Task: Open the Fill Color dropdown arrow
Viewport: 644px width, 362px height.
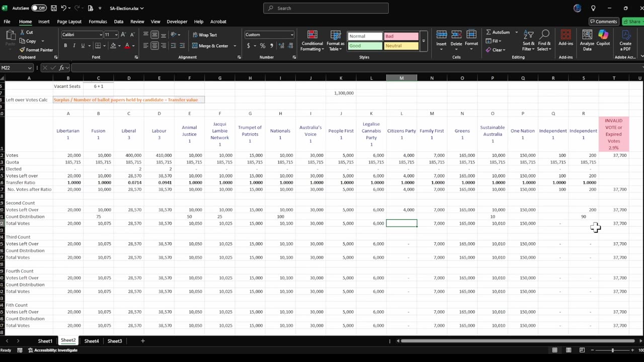Action: (119, 46)
